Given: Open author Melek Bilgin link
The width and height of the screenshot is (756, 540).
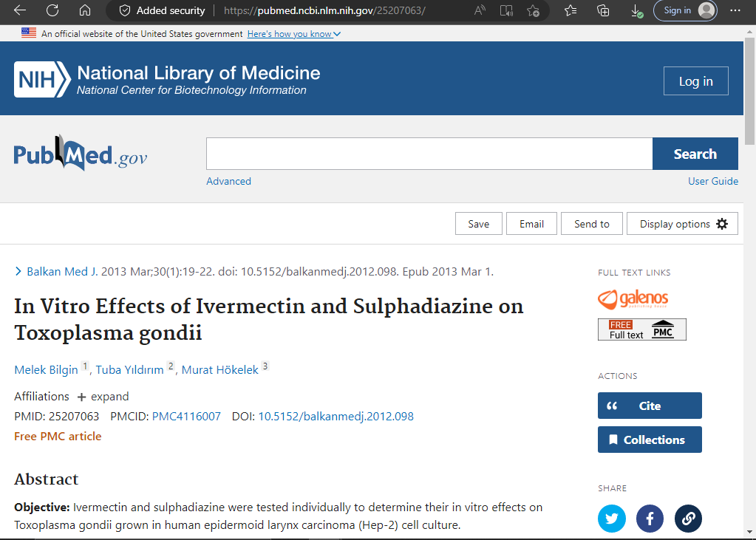Looking at the screenshot, I should tap(46, 370).
